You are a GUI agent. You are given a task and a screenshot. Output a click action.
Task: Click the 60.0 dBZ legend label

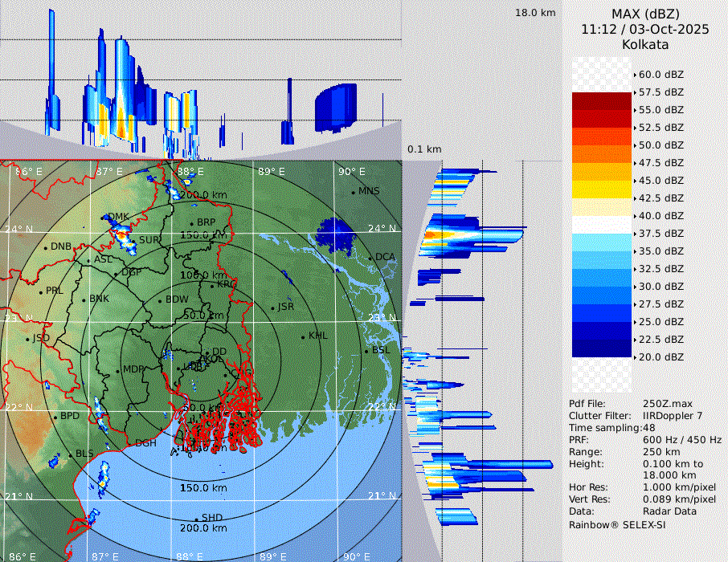(x=661, y=75)
